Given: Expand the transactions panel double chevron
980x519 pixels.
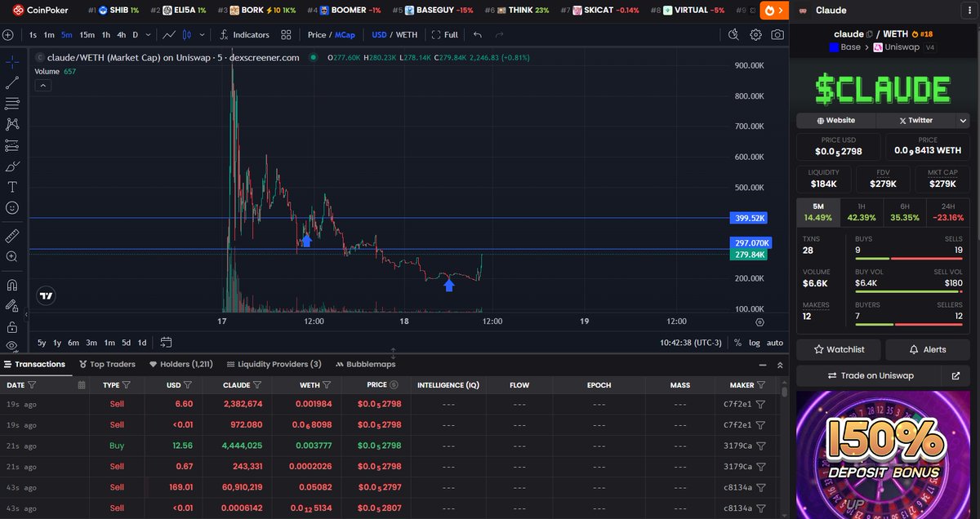Looking at the screenshot, I should (779, 365).
